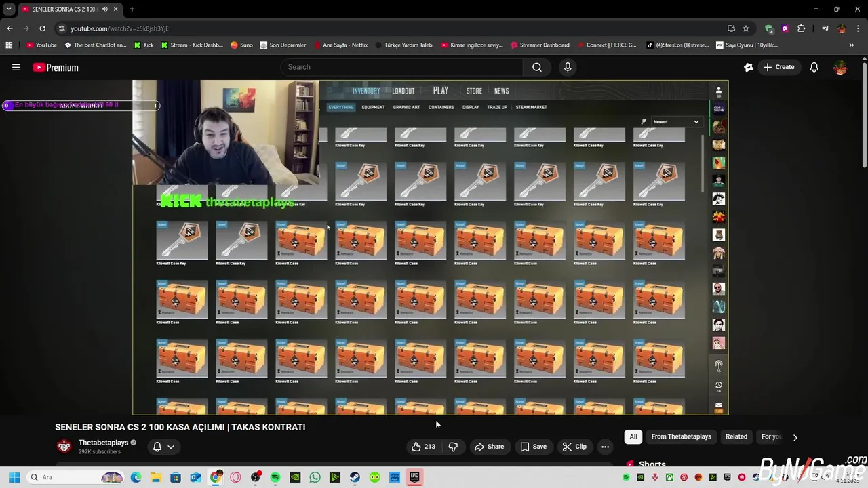Select the STEAM MARKET inventory filter
Viewport: 868px width, 488px height.
[x=531, y=107]
